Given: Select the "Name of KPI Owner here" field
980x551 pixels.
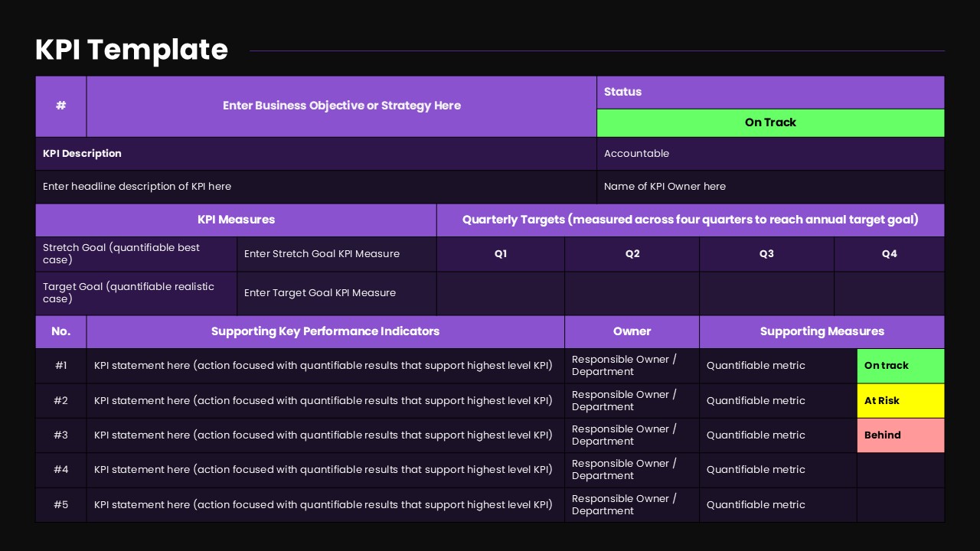Looking at the screenshot, I should (x=665, y=186).
